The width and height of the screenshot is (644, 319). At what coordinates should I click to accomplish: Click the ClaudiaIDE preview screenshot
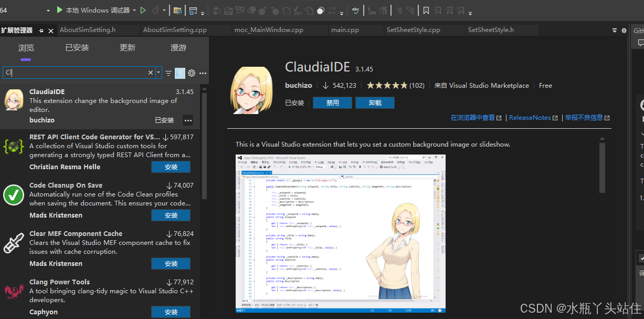click(x=341, y=233)
